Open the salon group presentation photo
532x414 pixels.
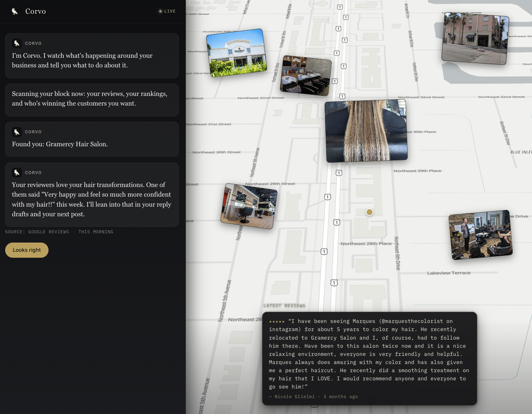(481, 235)
